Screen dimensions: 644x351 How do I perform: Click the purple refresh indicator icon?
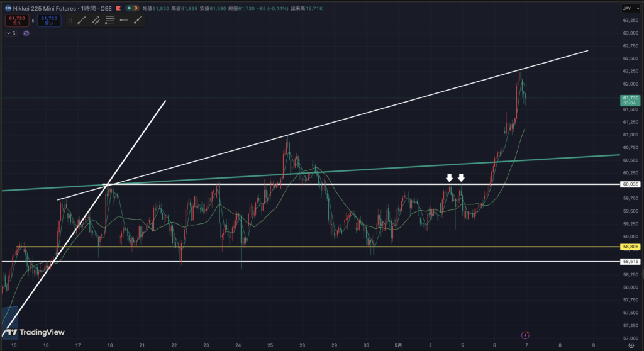[26, 33]
